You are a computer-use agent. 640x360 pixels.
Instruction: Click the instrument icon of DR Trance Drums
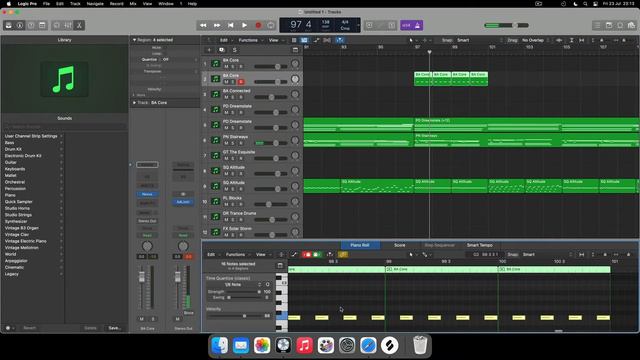tap(216, 217)
